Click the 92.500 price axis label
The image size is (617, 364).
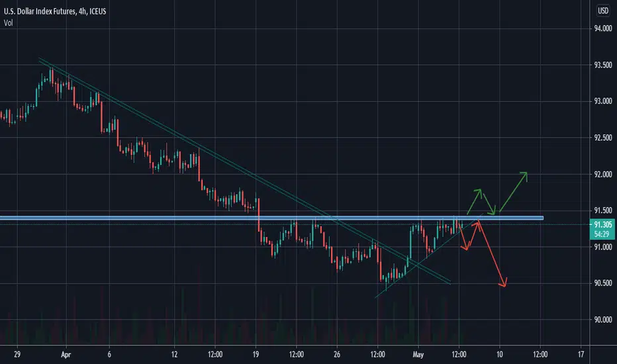point(603,138)
